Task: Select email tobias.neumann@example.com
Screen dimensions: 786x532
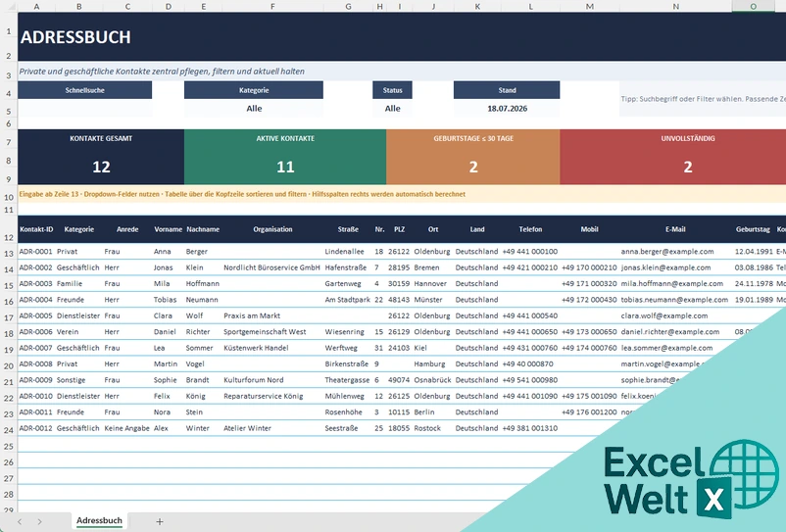Action: click(675, 300)
